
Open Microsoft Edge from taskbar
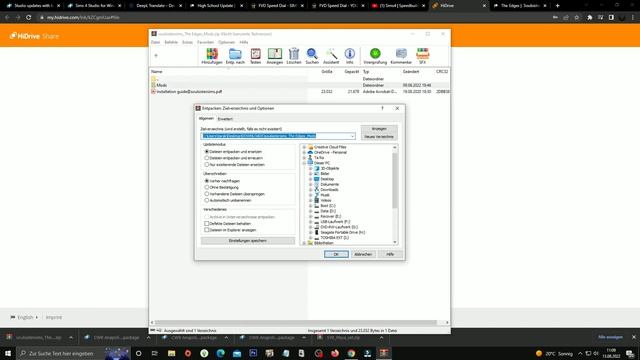pos(221,353)
